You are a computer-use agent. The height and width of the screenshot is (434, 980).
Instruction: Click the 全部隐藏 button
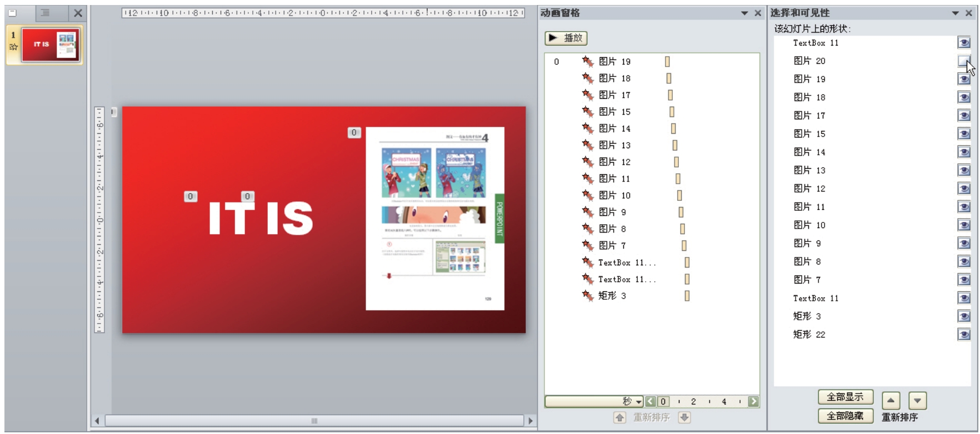pos(845,416)
